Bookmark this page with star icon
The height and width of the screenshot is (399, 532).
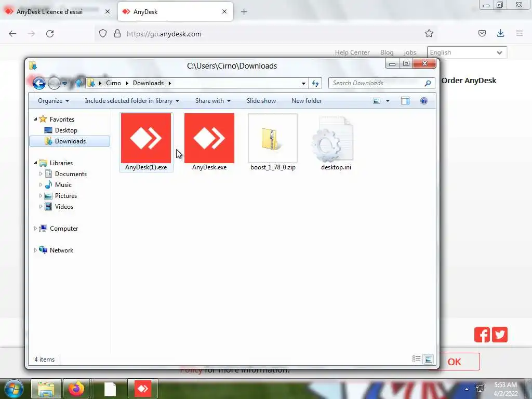[429, 33]
